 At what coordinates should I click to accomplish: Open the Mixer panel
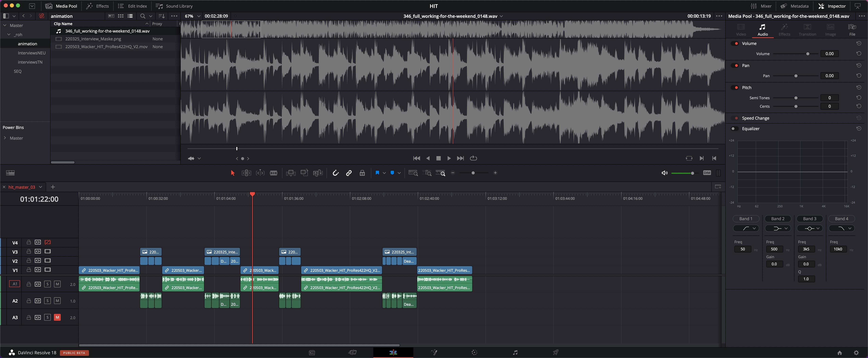(761, 6)
